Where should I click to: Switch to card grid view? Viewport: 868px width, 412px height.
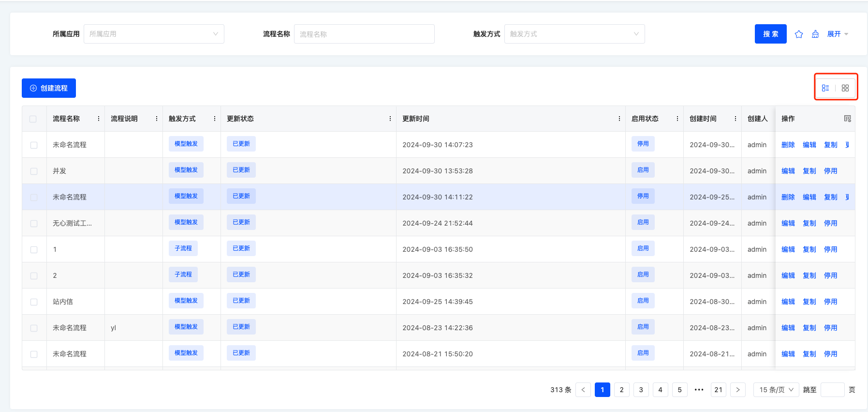pyautogui.click(x=845, y=88)
